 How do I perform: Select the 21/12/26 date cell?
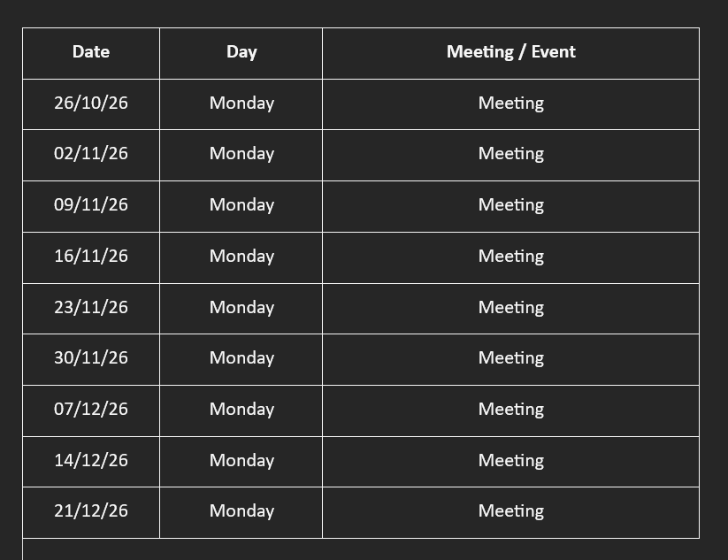click(91, 511)
